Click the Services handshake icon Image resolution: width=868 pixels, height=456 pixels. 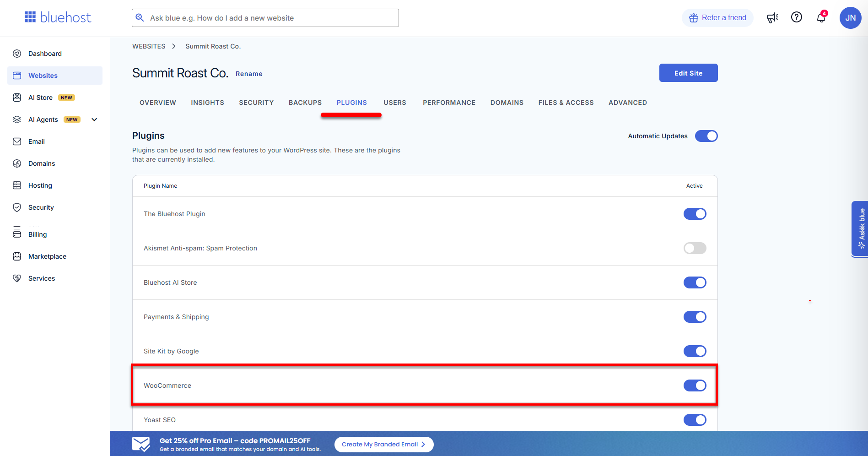point(17,278)
